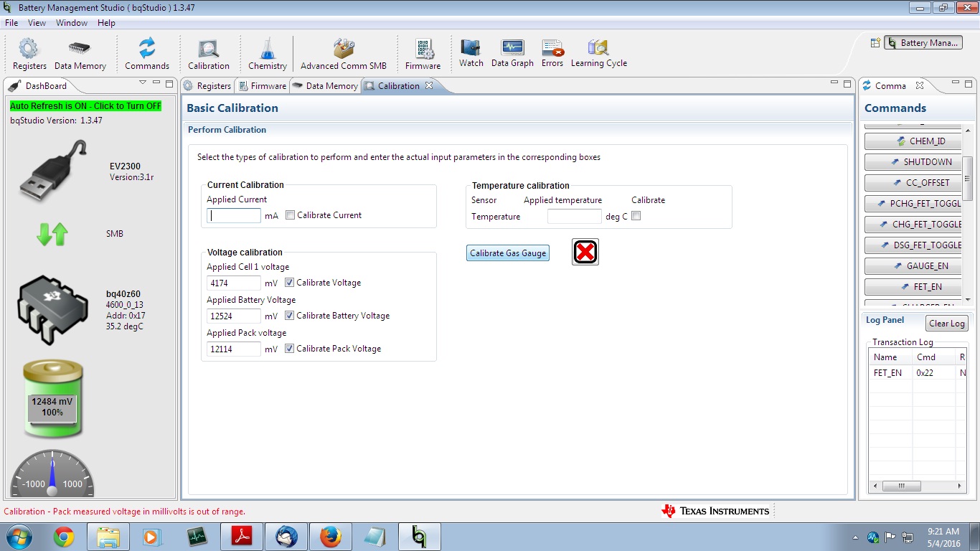Image resolution: width=980 pixels, height=551 pixels.
Task: Click the red X calibration status icon
Action: pos(585,252)
